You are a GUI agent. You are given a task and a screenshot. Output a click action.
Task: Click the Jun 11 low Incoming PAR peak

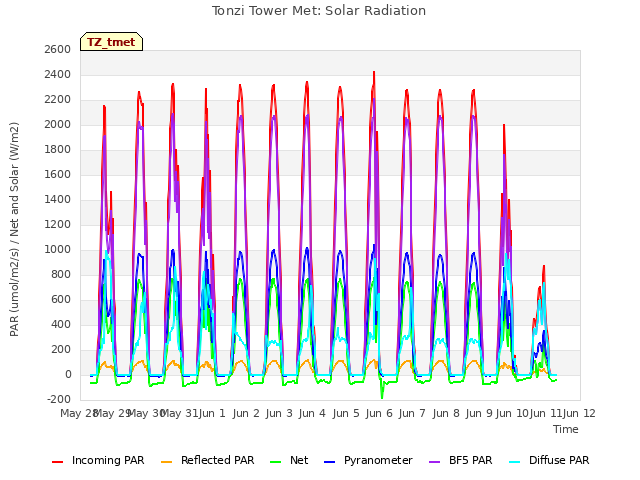coord(544,268)
